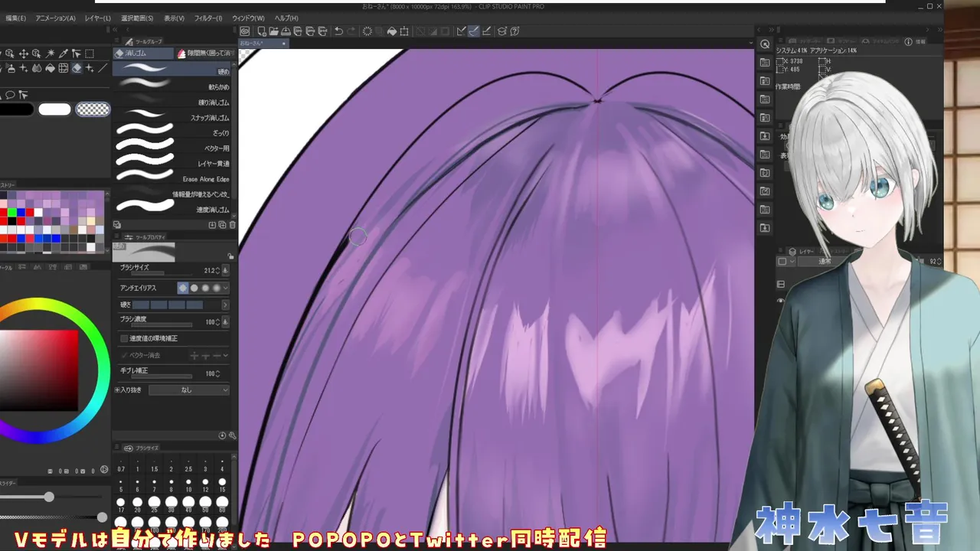Image resolution: width=980 pixels, height=551 pixels.
Task: Click the Fill icon in command bar
Action: [x=392, y=31]
